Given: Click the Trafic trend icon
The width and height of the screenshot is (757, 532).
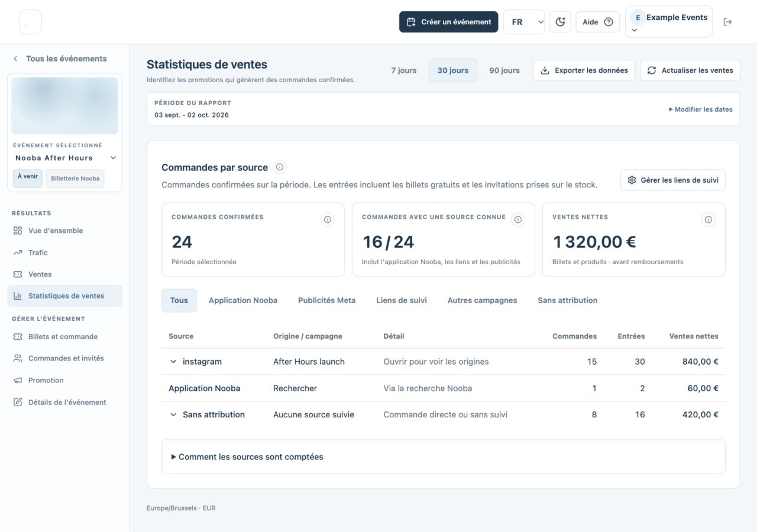Looking at the screenshot, I should point(18,252).
